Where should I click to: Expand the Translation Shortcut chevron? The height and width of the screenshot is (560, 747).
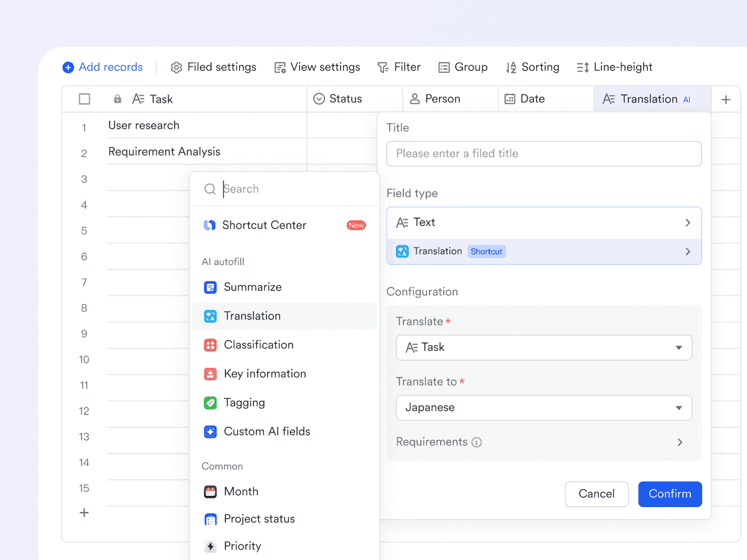688,251
